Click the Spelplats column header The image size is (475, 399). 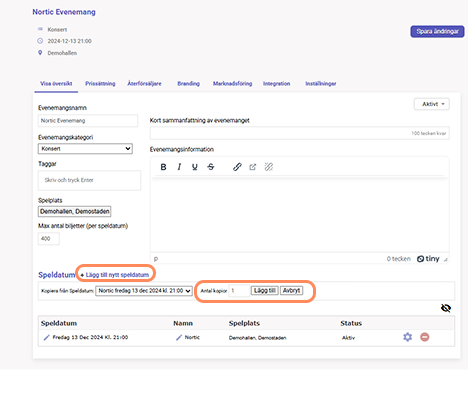pos(244,323)
